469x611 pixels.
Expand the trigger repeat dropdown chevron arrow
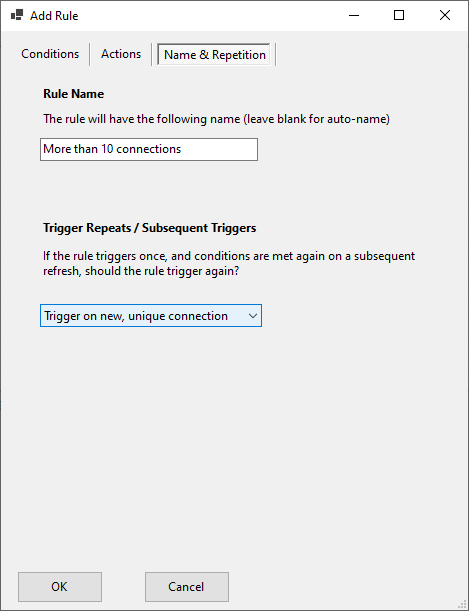(253, 316)
